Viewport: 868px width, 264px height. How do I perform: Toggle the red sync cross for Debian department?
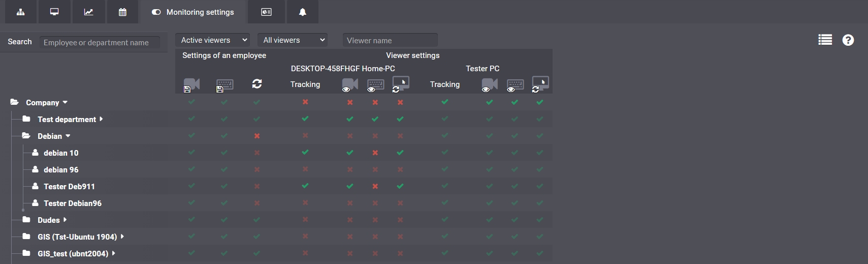(257, 136)
